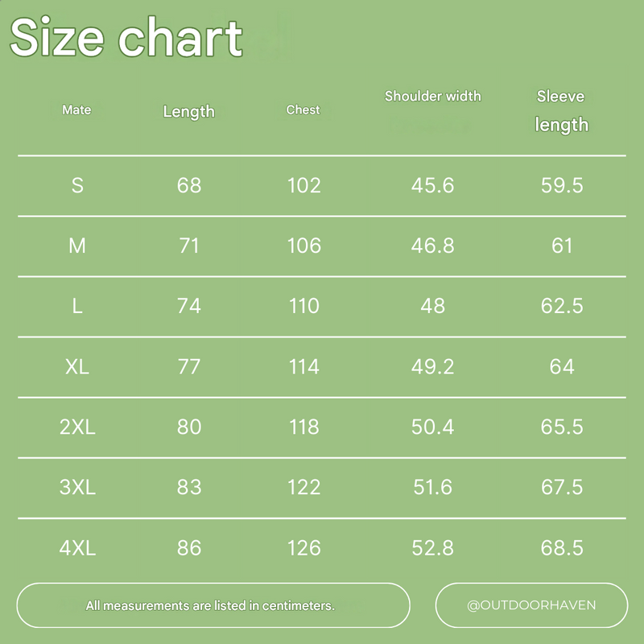Viewport: 644px width, 644px height.
Task: Select the Mate column header
Action: coord(76,109)
